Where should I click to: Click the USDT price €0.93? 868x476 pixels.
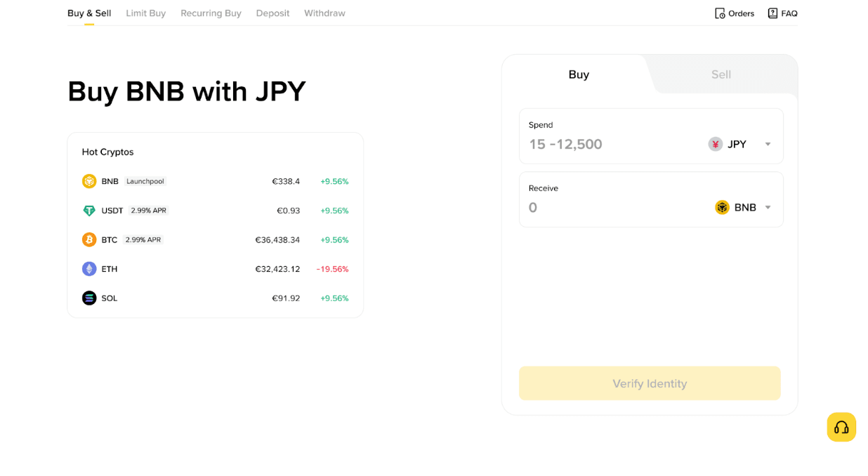289,211
